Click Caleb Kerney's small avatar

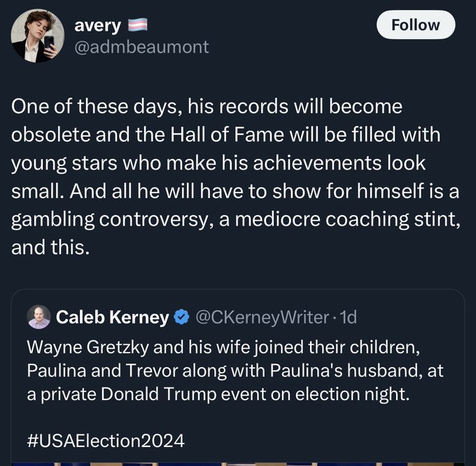click(38, 317)
